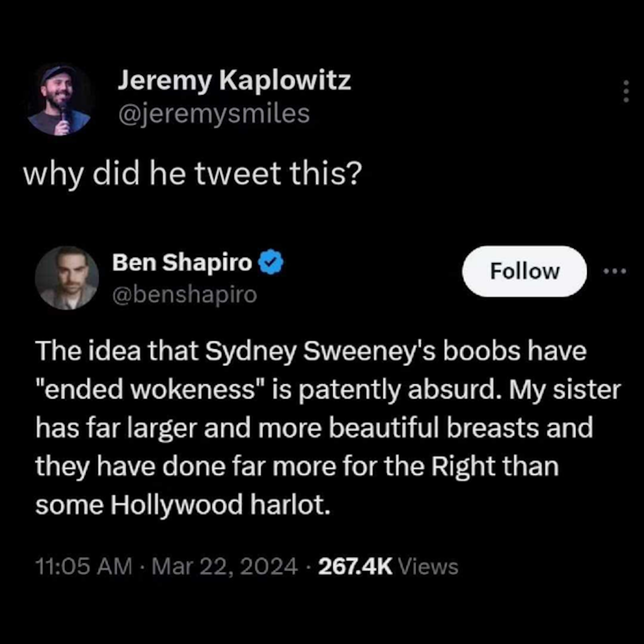Click the blue verified checkmark badge
Screen dimensions: 644x644
coord(272,264)
